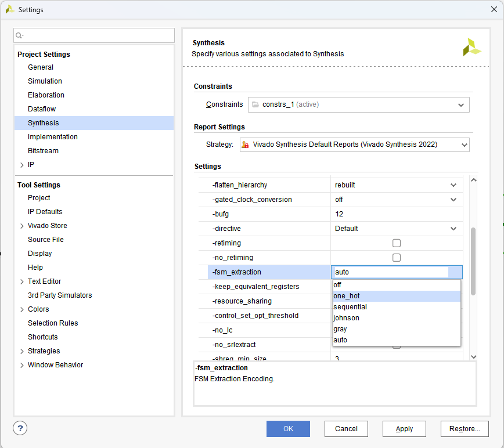Select the -gated_clock_conversion row label
The image size is (504, 448).
252,200
